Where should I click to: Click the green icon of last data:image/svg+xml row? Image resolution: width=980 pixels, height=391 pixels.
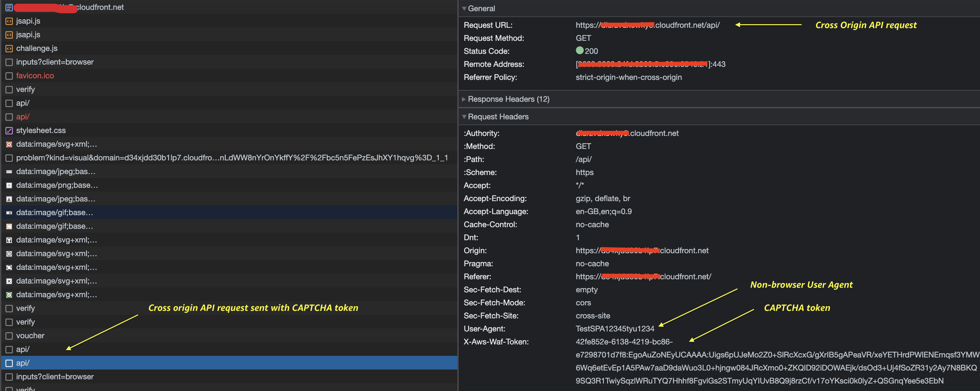(9, 295)
